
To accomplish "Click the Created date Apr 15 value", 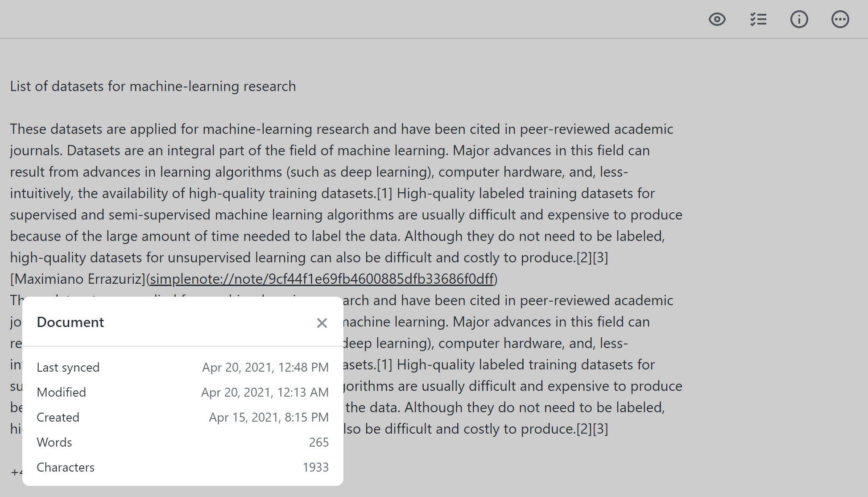I will click(269, 417).
